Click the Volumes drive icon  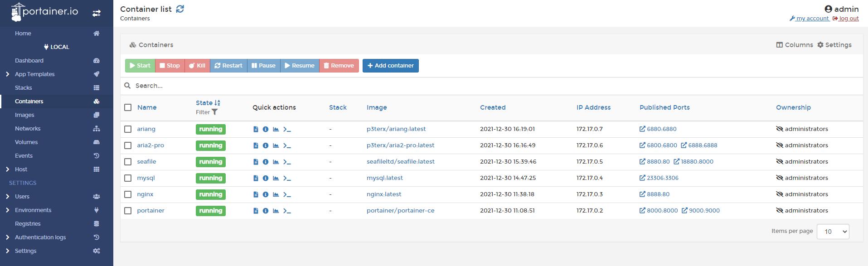(x=96, y=142)
